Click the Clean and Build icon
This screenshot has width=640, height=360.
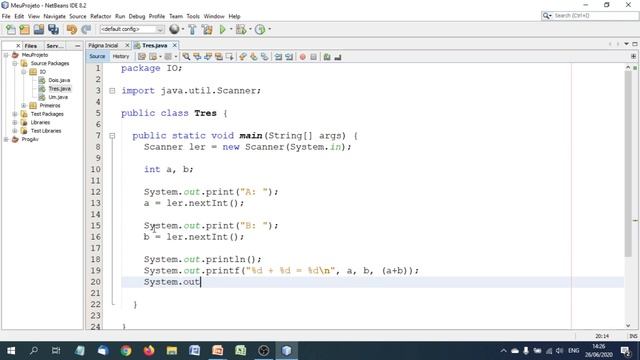(x=207, y=29)
